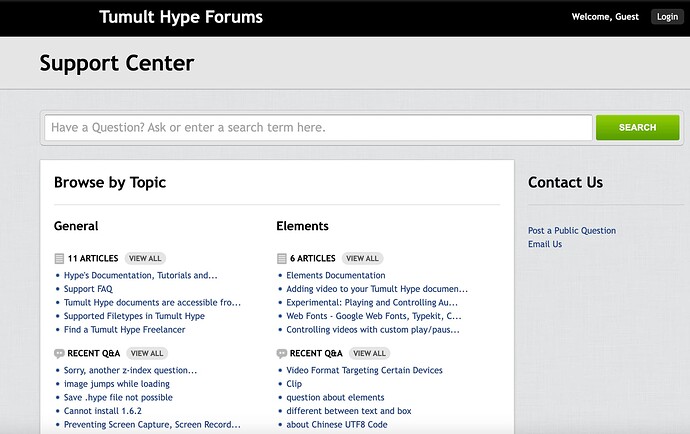690x434 pixels.
Task: Open Post a Public Question link
Action: coord(572,231)
